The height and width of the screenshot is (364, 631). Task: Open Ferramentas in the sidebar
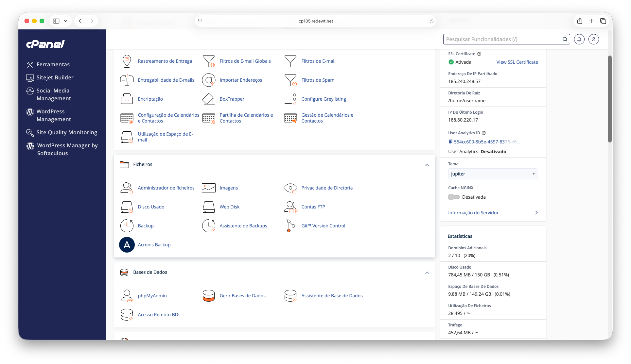(53, 65)
